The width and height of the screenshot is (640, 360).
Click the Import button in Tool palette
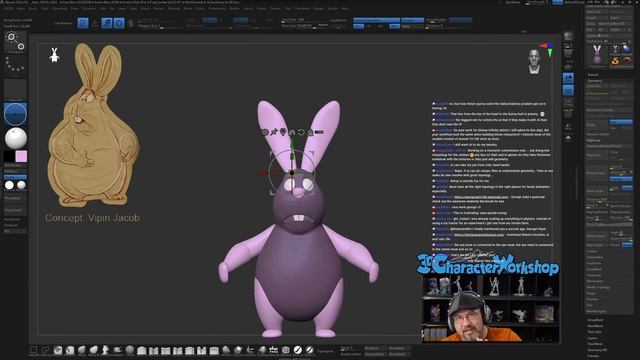(597, 18)
